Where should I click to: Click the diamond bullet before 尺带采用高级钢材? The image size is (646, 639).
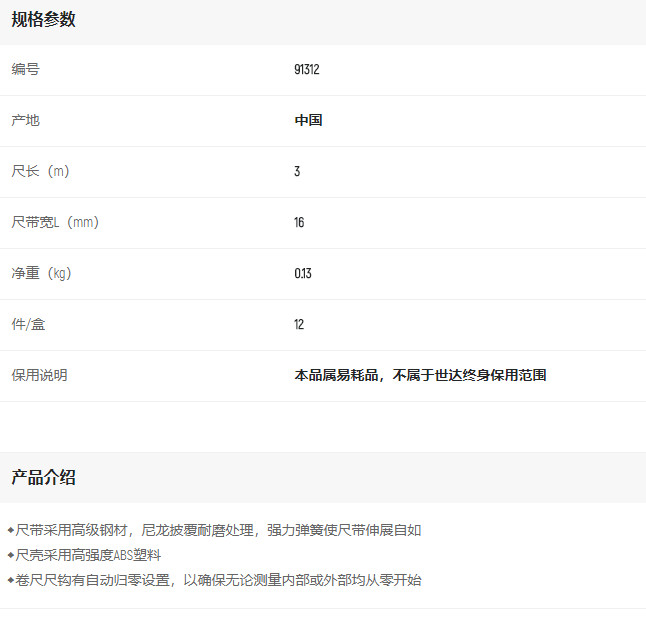coord(11,530)
